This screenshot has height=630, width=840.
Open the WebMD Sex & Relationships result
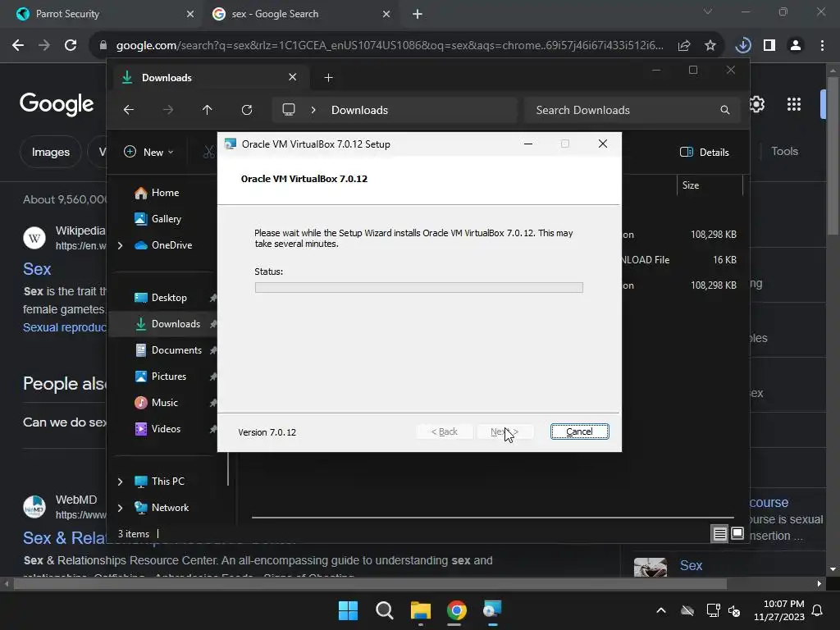(x=65, y=538)
